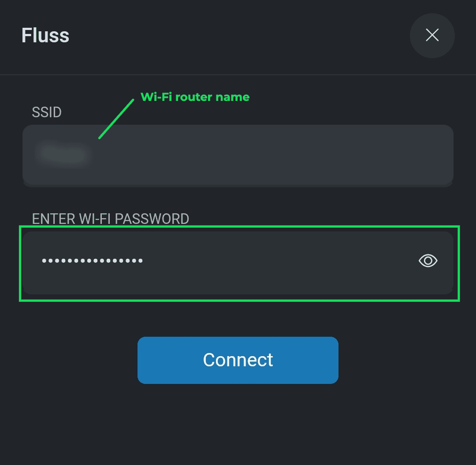476x465 pixels.
Task: Click empty area of the SSID box
Action: 286,155
